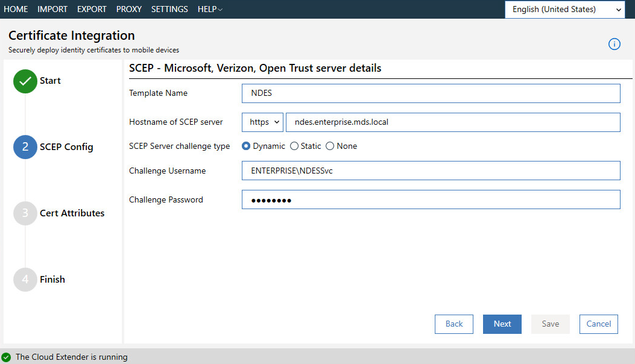The width and height of the screenshot is (635, 364).
Task: Edit the Template Name NDES field
Action: click(430, 93)
